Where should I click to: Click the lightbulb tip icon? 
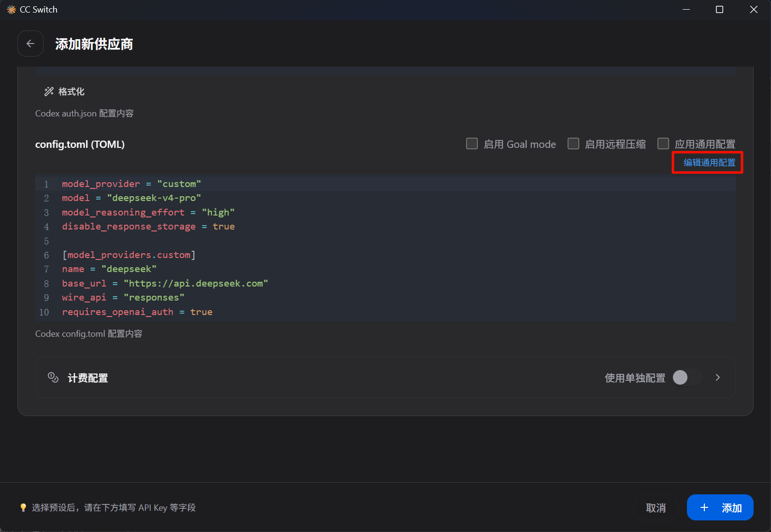coord(23,507)
